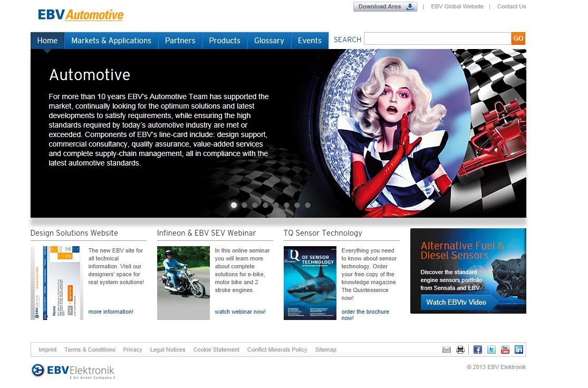588x388 pixels.
Task: Click the email envelope icon in footer
Action: [447, 350]
